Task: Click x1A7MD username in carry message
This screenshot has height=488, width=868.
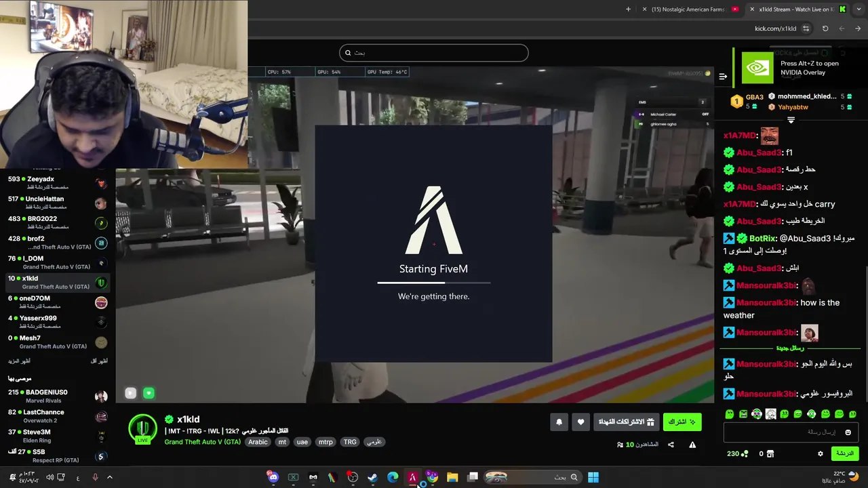Action: [739, 204]
